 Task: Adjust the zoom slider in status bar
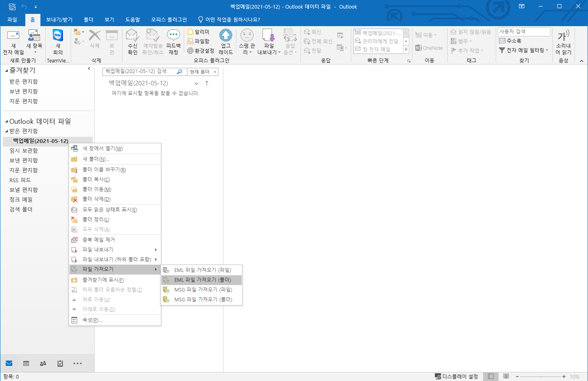pyautogui.click(x=541, y=377)
